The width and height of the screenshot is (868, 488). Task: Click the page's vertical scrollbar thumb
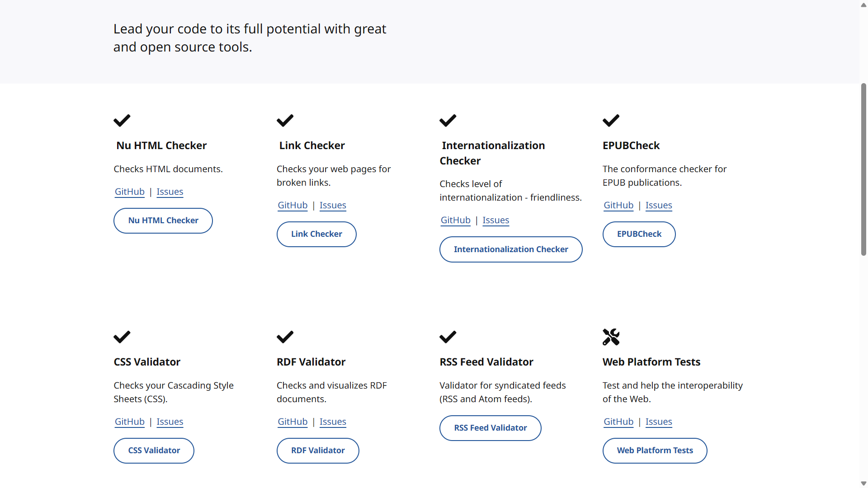pos(863,169)
